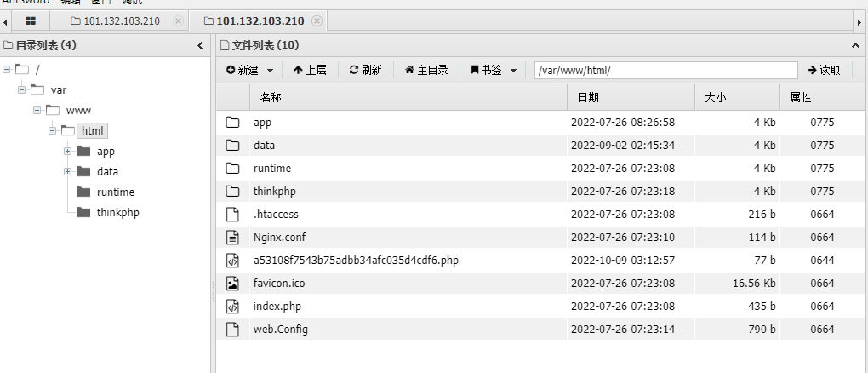The width and height of the screenshot is (868, 373).
Task: Collapse the file list panel
Action: [x=855, y=45]
